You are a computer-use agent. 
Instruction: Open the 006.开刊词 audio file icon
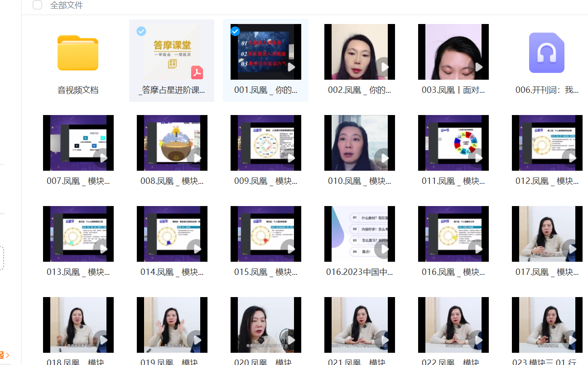tap(546, 53)
